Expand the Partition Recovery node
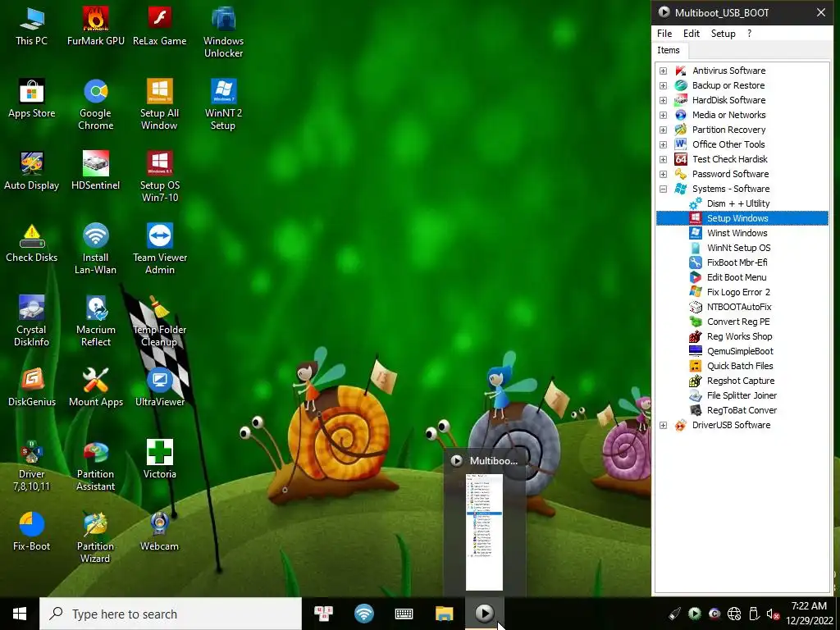 coord(663,130)
